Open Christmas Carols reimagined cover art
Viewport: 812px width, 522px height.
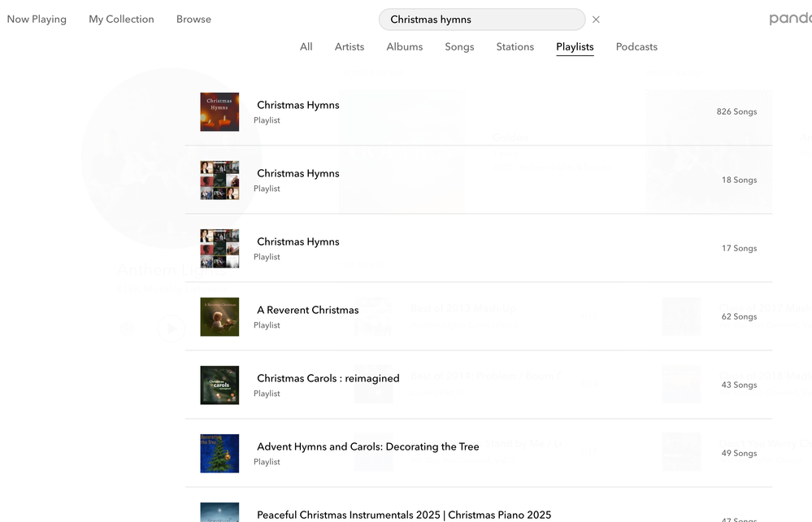219,385
